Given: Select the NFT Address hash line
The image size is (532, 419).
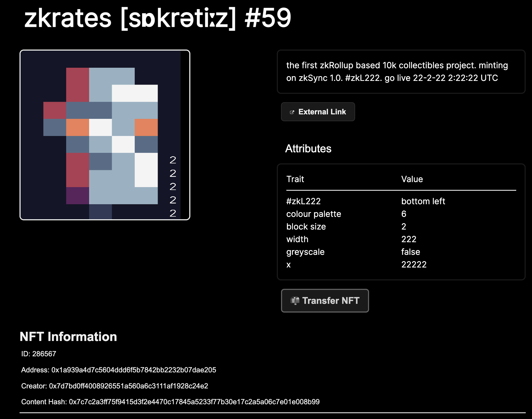Looking at the screenshot, I should (x=119, y=370).
